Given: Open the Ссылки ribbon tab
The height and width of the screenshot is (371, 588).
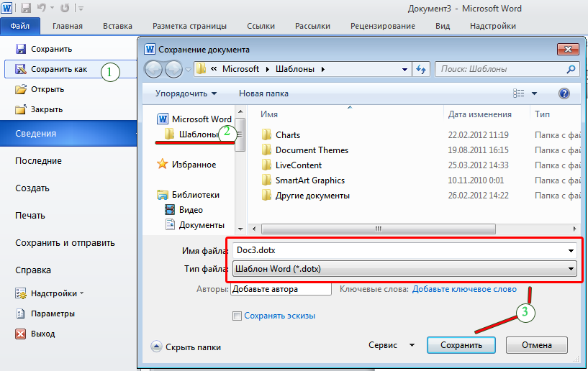Looking at the screenshot, I should click(x=261, y=26).
